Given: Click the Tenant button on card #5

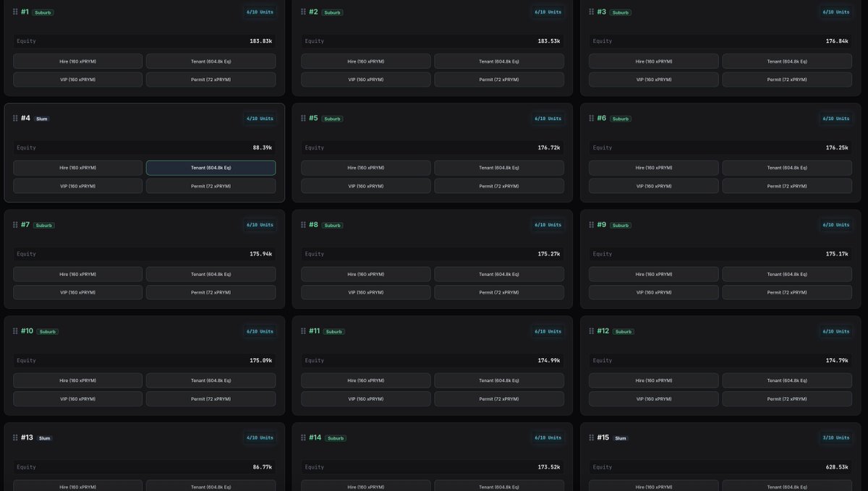Looking at the screenshot, I should pyautogui.click(x=499, y=168).
